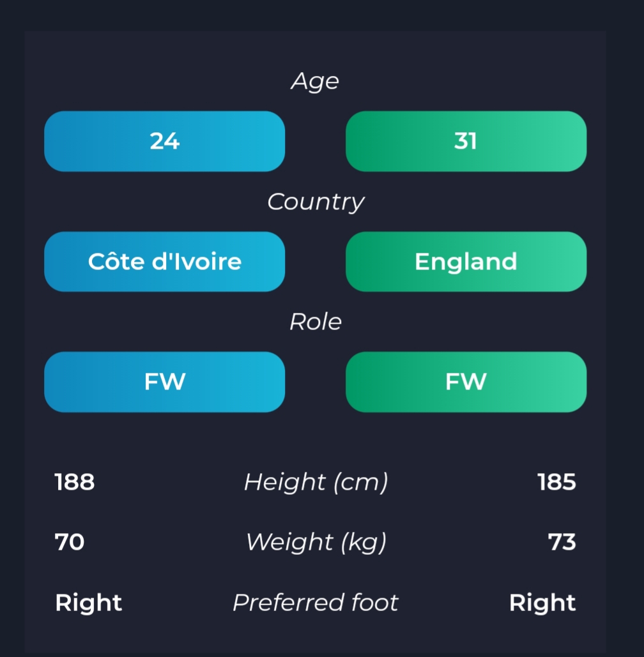Click the right height value 185
The width and height of the screenshot is (644, 657).
557,482
